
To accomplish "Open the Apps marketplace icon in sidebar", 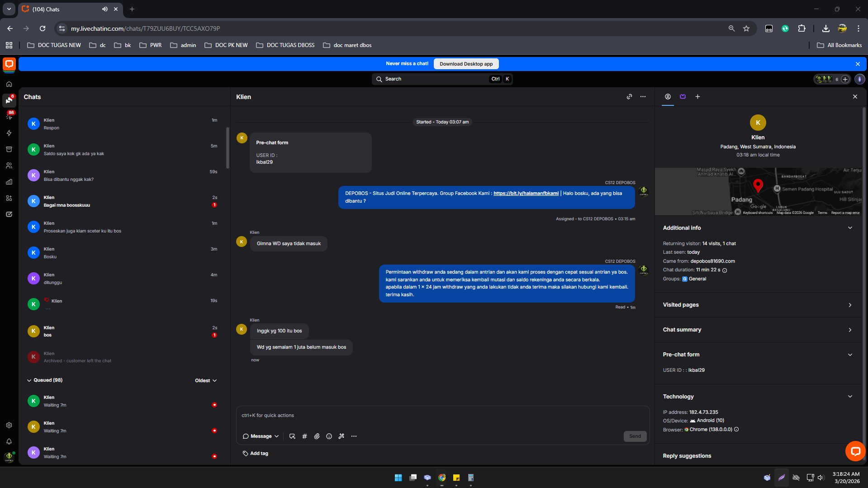I will (9, 198).
